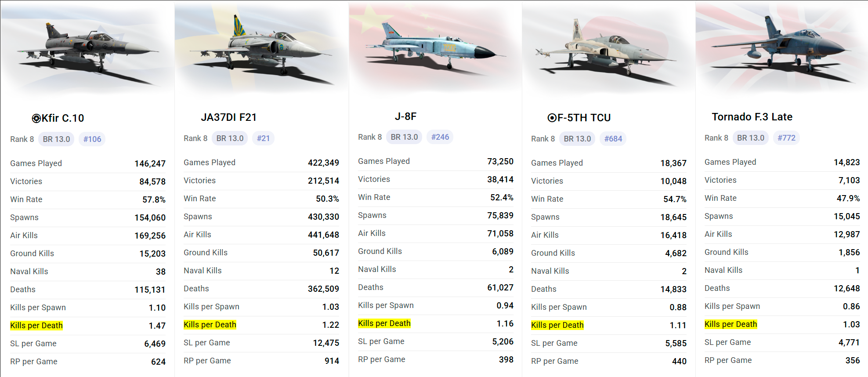Image resolution: width=868 pixels, height=377 pixels.
Task: Click the circle icon beside F-5TH TCU
Action: pyautogui.click(x=552, y=118)
